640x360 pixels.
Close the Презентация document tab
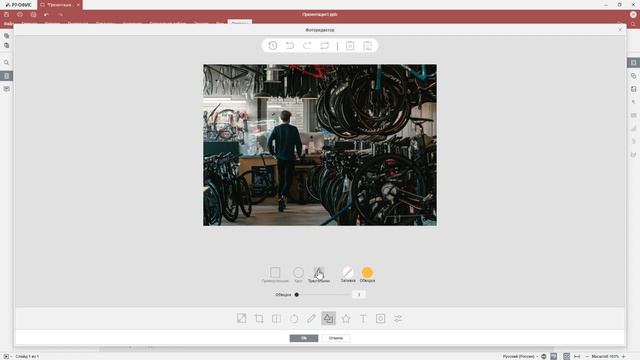78,5
